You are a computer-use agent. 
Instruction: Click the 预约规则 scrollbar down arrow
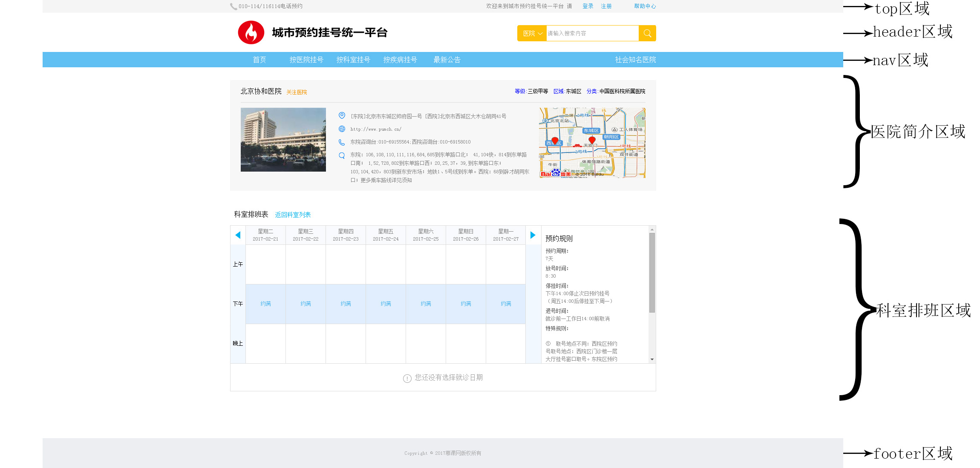point(652,359)
